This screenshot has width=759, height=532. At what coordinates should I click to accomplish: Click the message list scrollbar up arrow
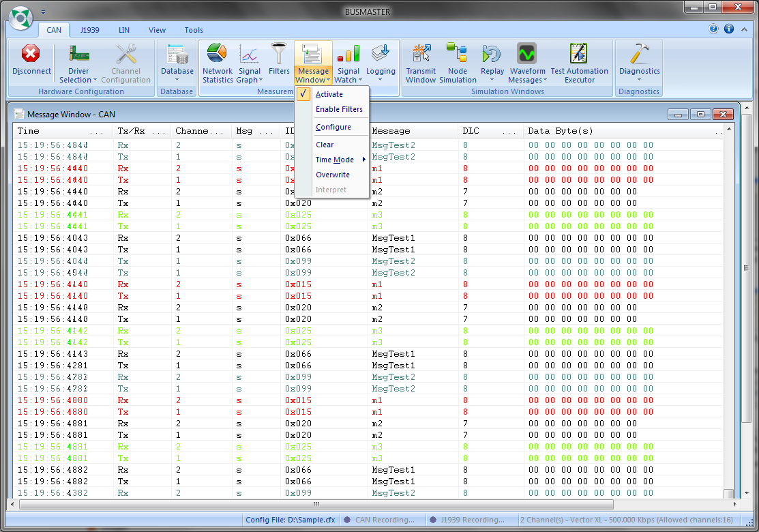click(x=728, y=129)
